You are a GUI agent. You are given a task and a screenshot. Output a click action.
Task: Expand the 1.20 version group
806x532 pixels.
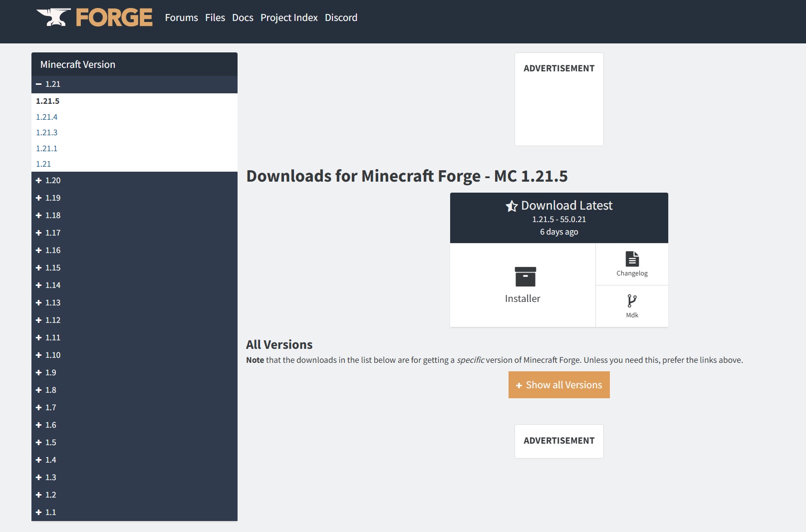134,180
